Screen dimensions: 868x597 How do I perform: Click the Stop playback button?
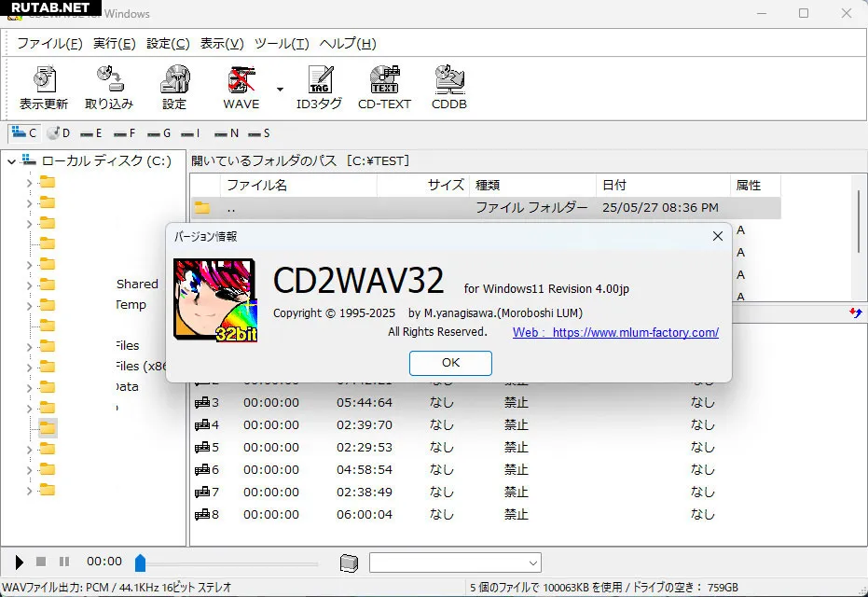pos(41,562)
